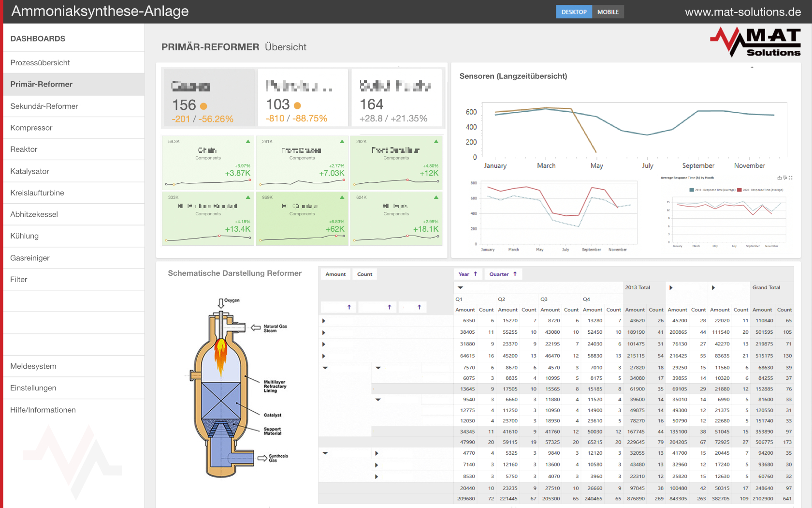Viewport: 812px width, 508px height.
Task: Collapse the expanded row showing 7570
Action: pyautogui.click(x=325, y=367)
